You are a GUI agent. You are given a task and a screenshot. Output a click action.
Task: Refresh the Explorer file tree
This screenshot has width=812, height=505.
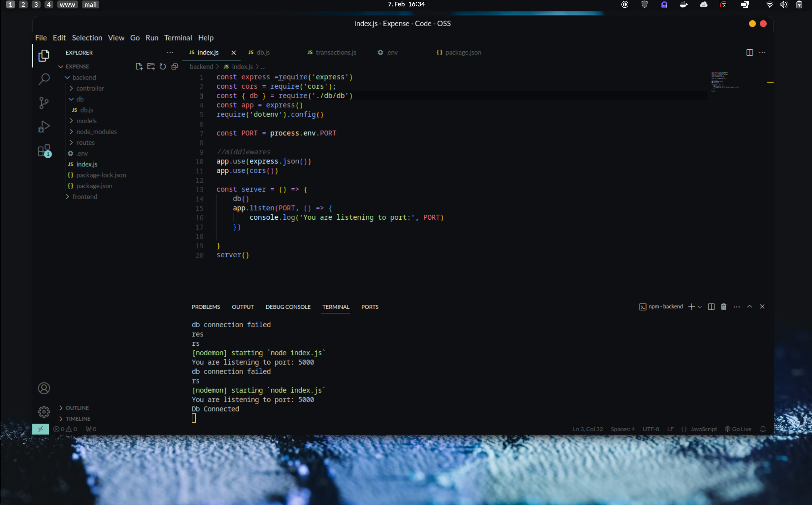163,67
